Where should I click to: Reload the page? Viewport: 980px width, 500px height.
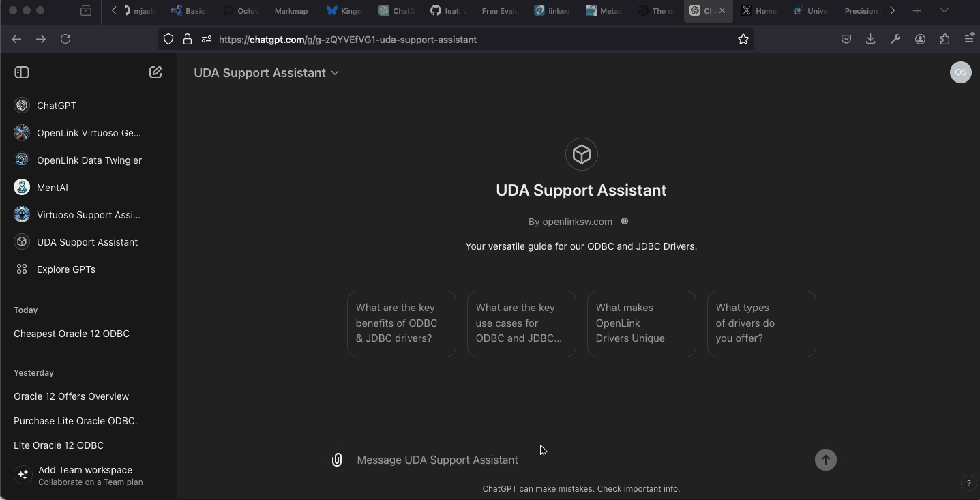tap(65, 39)
